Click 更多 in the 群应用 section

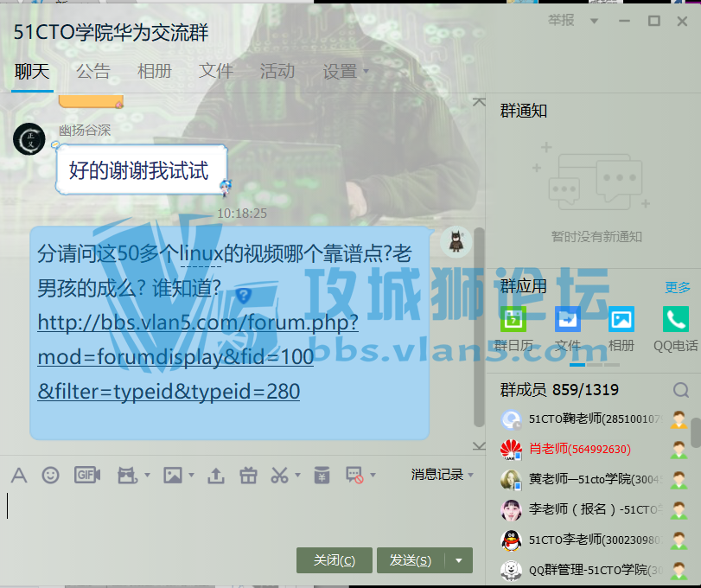pyautogui.click(x=678, y=287)
